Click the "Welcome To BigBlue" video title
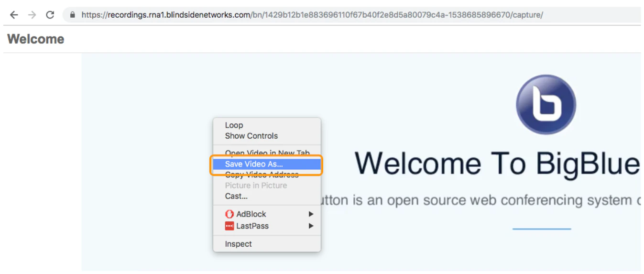The width and height of the screenshot is (644, 274). click(x=497, y=164)
